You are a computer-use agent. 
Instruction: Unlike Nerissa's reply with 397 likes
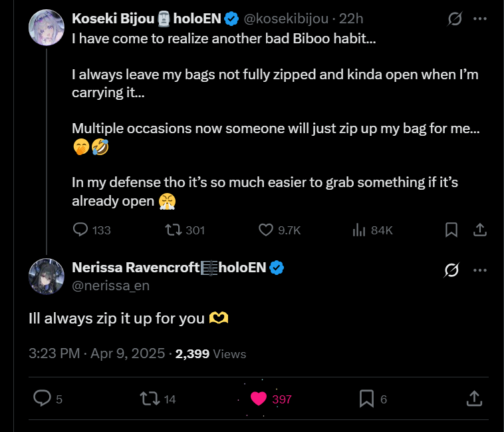pyautogui.click(x=259, y=399)
